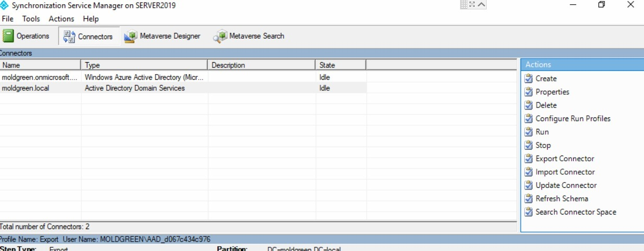The height and width of the screenshot is (251, 644).
Task: Open Metaverse Designer icon
Action: pyautogui.click(x=130, y=37)
